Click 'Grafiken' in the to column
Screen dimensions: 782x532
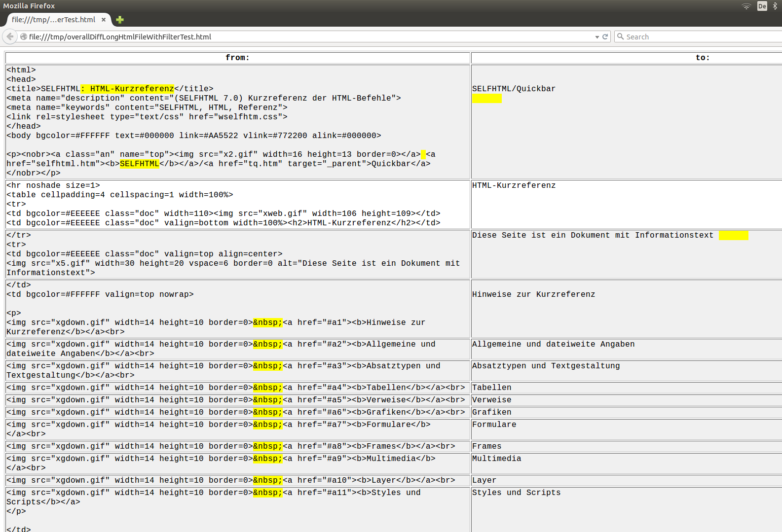pos(491,412)
